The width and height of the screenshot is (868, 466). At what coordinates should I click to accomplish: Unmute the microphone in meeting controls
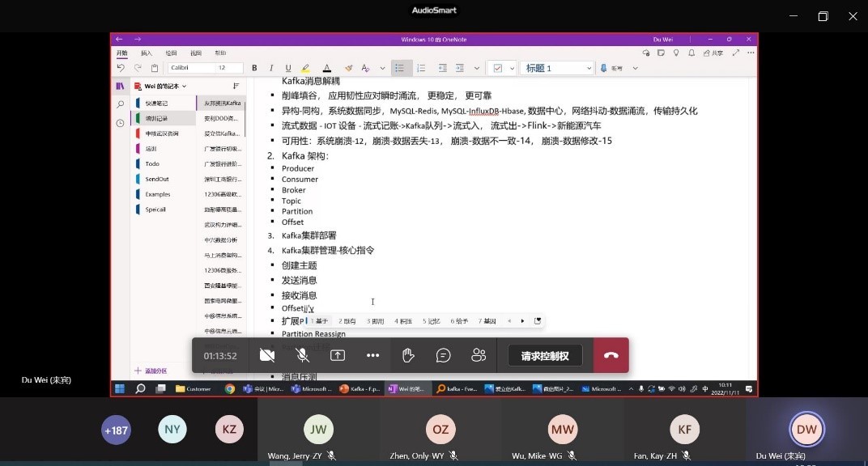[302, 355]
